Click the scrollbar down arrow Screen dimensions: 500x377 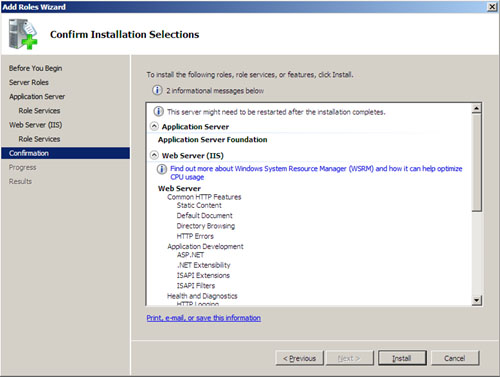[x=477, y=300]
